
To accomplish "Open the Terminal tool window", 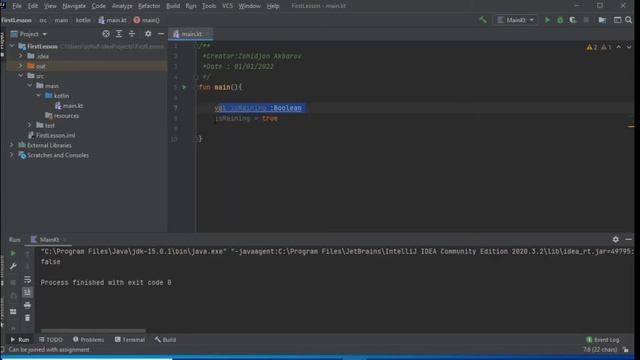I will click(x=130, y=340).
